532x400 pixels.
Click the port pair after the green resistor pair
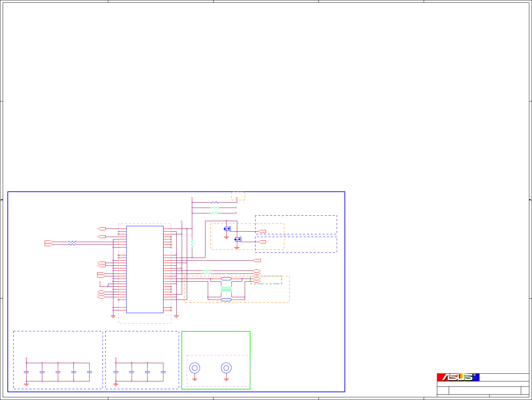257,272
